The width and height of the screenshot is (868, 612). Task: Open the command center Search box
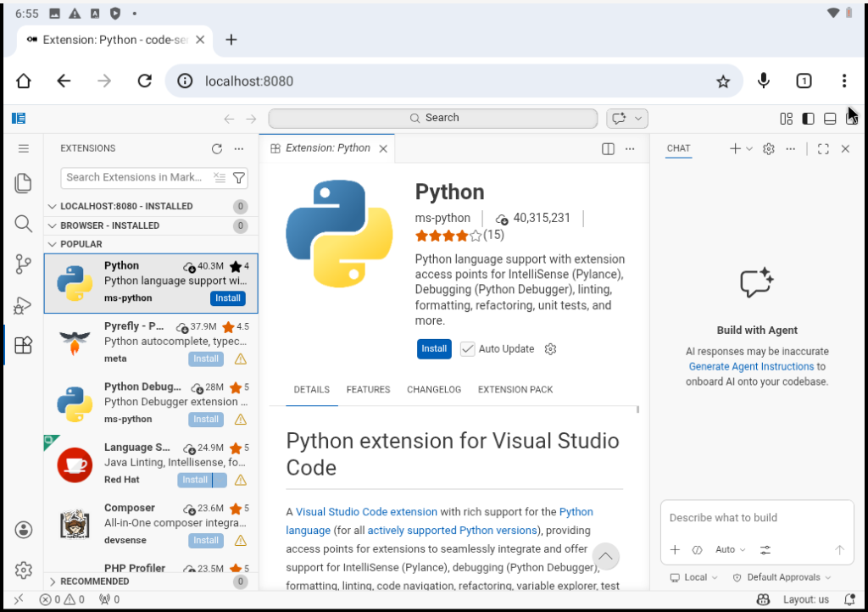pyautogui.click(x=433, y=119)
